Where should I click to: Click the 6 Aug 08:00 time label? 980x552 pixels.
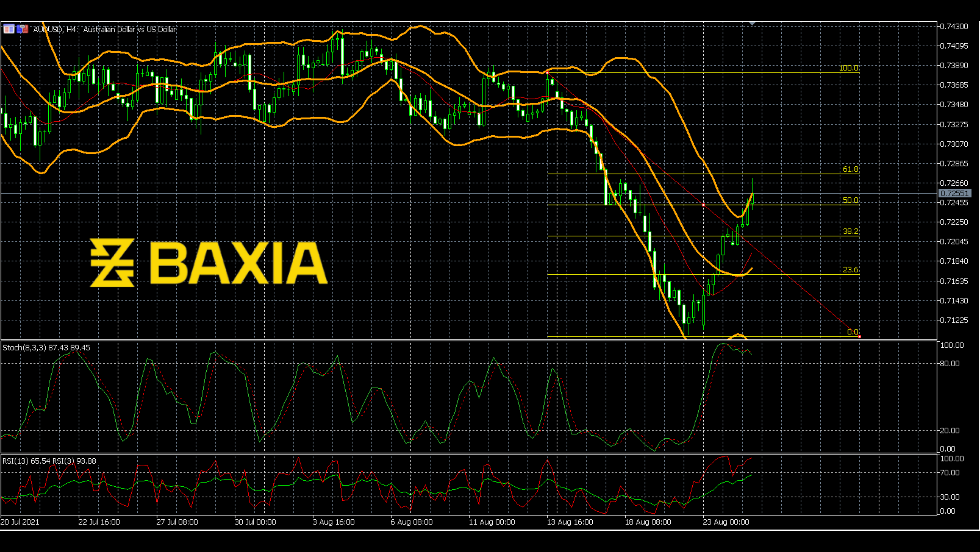tap(412, 522)
